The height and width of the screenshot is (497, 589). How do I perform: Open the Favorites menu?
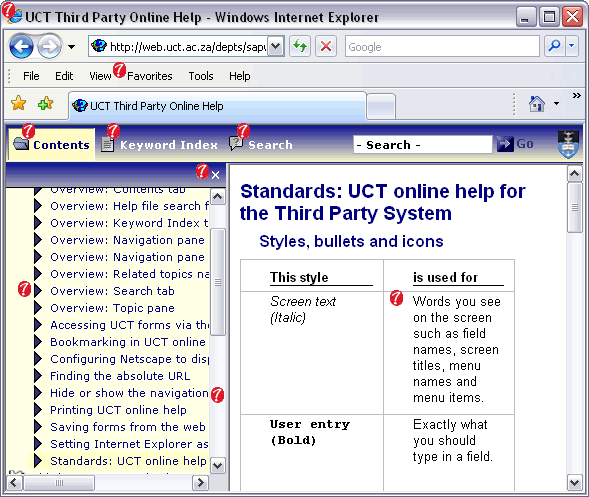[150, 76]
